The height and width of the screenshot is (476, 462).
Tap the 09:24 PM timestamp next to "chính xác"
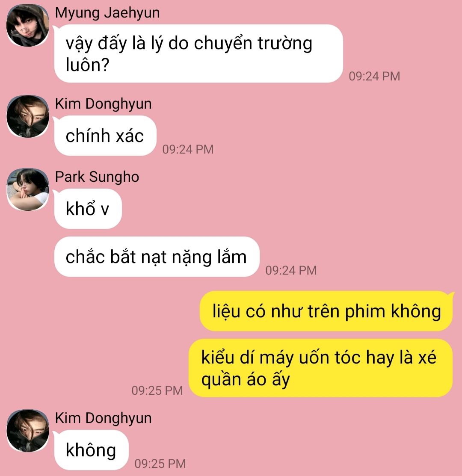(188, 149)
